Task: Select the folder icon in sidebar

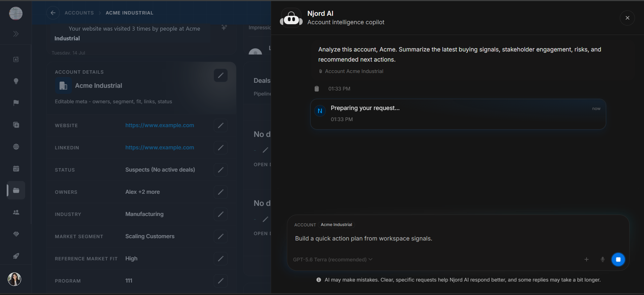Action: click(x=16, y=190)
